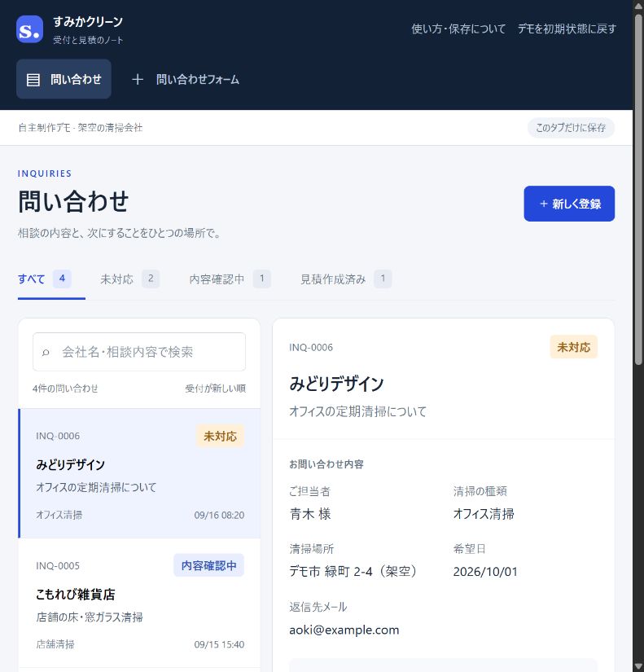644x672 pixels.
Task: Click the オフィス清掃 value in detail panel
Action: (484, 513)
